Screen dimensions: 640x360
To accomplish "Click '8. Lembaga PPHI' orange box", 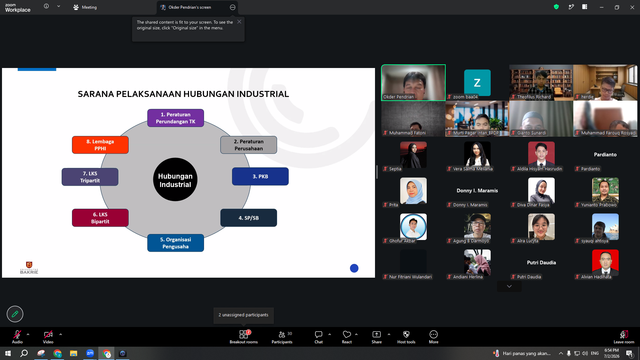I will click(100, 145).
